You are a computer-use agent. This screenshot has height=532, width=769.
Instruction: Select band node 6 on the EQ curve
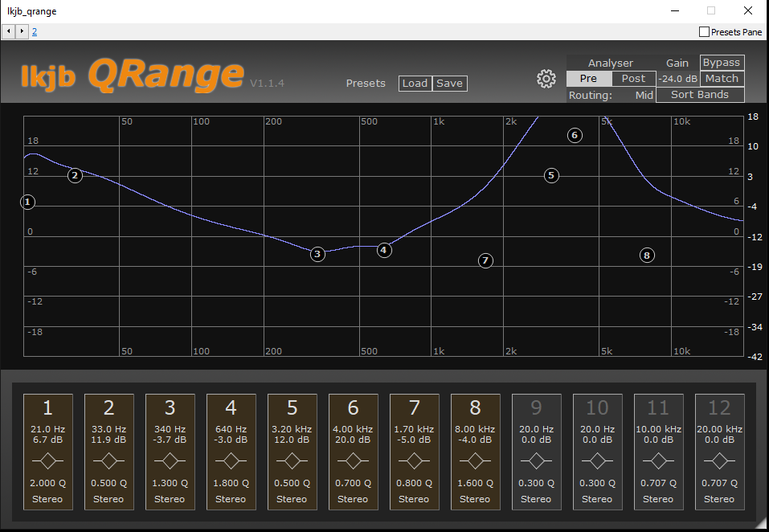coord(575,135)
